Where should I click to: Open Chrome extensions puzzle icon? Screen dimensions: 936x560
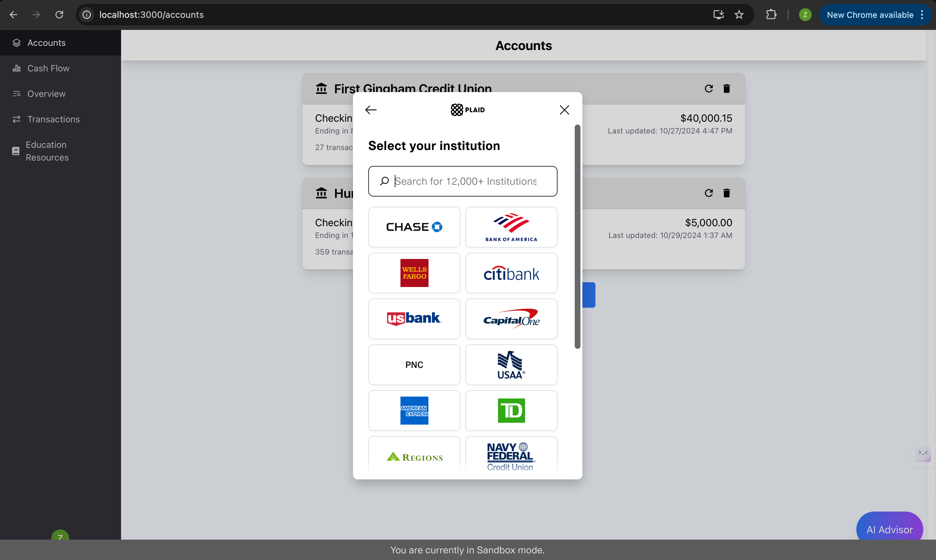coord(771,15)
